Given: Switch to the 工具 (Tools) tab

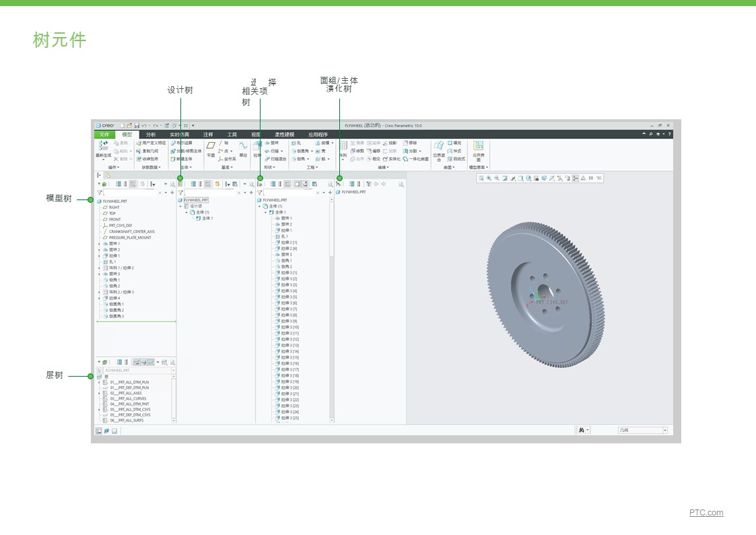Looking at the screenshot, I should click(x=232, y=135).
